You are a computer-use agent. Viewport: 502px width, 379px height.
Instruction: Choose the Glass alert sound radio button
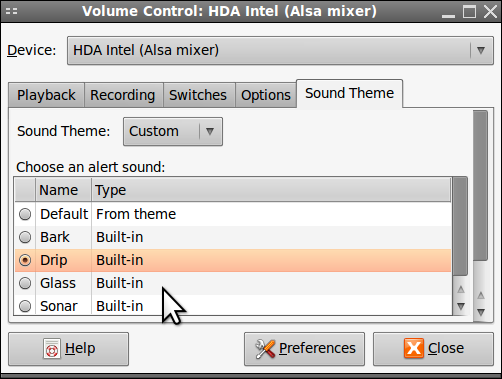coord(25,283)
